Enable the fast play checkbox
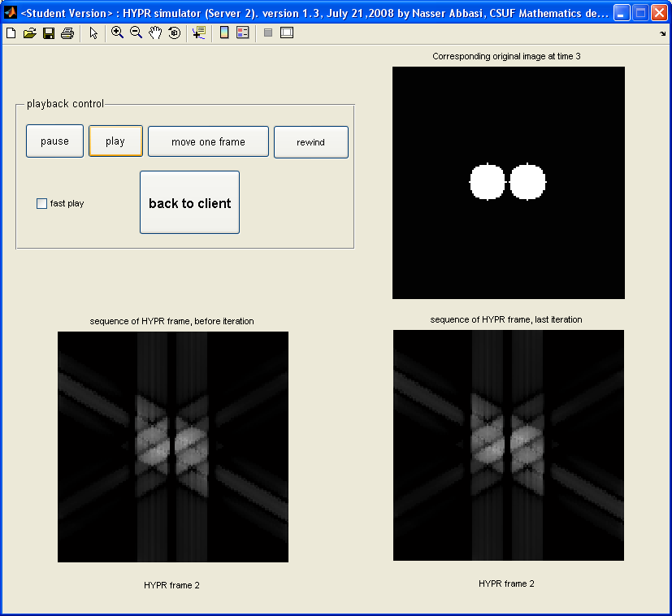The width and height of the screenshot is (672, 616). (x=42, y=204)
